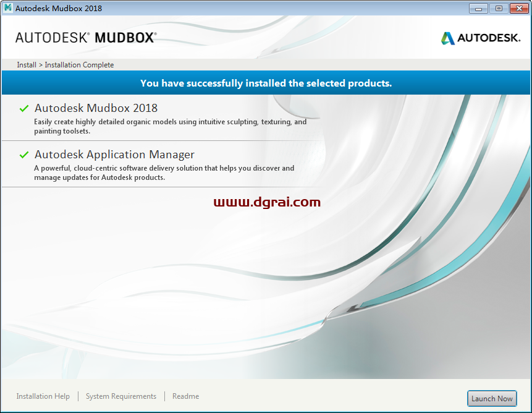532x413 pixels.
Task: Open the System Requirements link
Action: coord(121,396)
